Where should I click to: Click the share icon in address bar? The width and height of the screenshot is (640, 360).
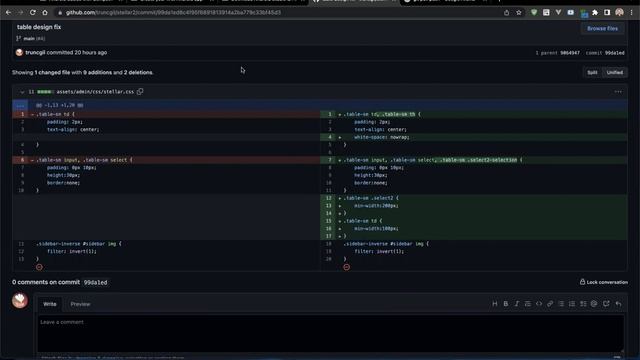(507, 13)
